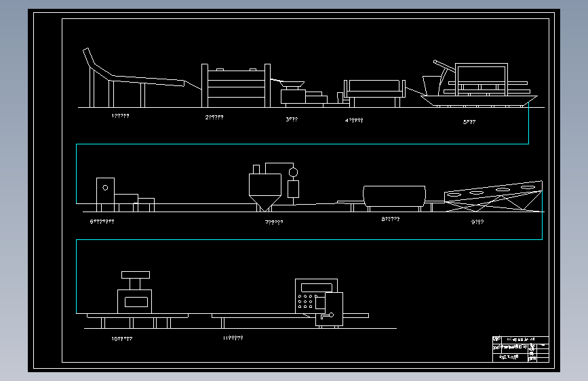The height and width of the screenshot is (381, 588).
Task: Select the label numbered 2 under the frame machine
Action: click(214, 117)
